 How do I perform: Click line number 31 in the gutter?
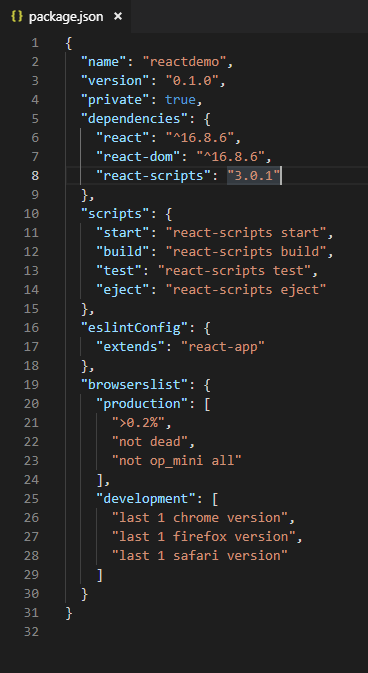click(x=31, y=612)
